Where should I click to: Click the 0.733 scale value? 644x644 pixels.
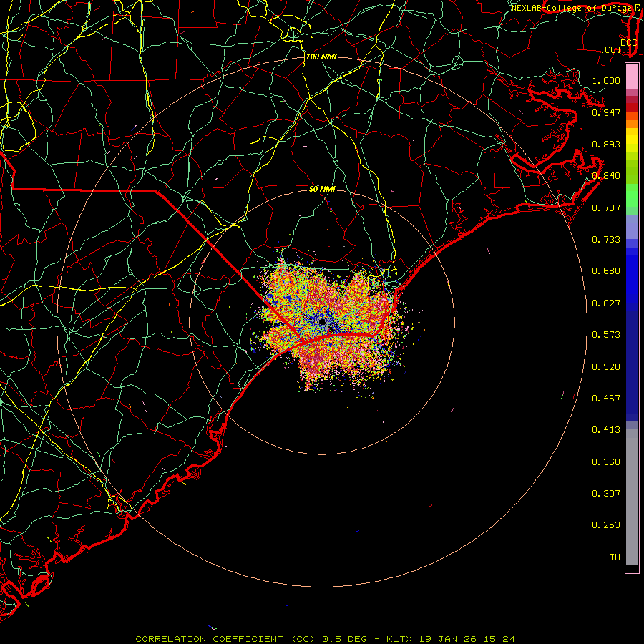(x=606, y=240)
